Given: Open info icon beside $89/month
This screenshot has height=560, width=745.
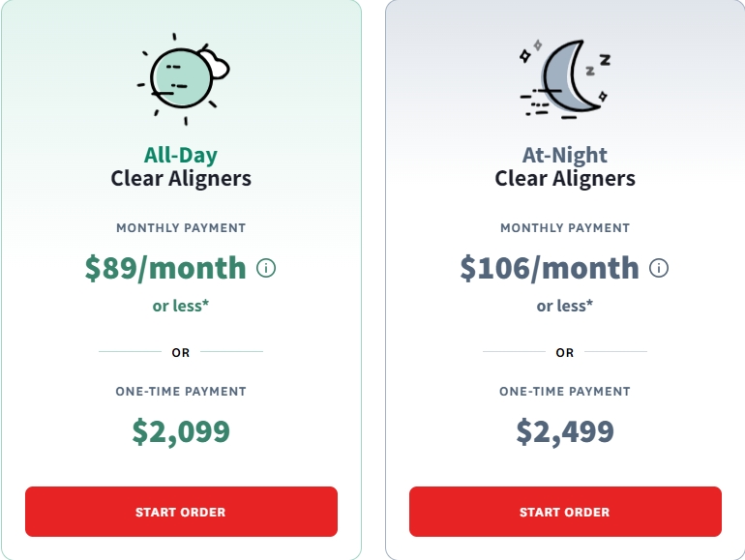Looking at the screenshot, I should pyautogui.click(x=266, y=268).
